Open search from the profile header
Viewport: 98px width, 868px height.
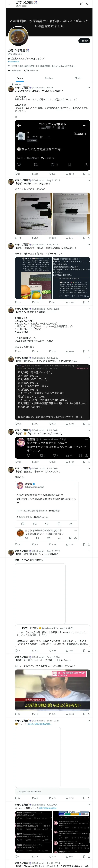tap(88, 4)
